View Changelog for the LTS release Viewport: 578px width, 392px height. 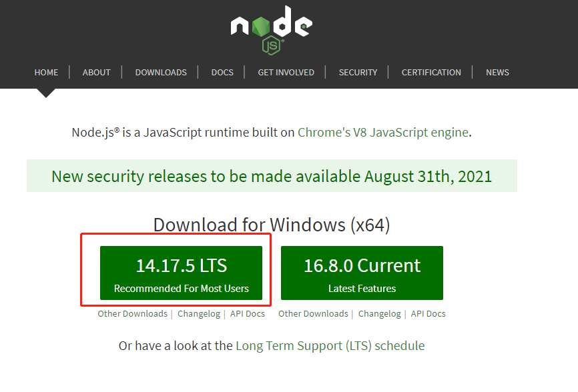198,313
